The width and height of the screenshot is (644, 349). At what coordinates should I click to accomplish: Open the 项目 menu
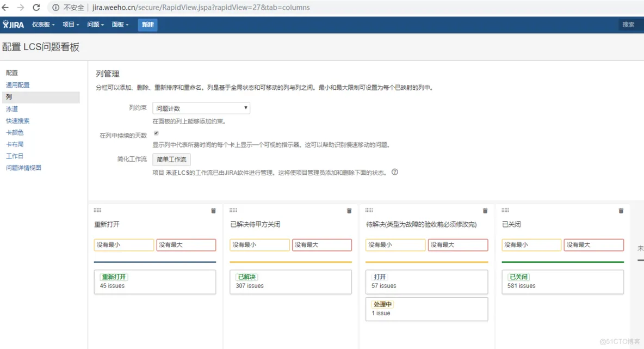(x=71, y=25)
